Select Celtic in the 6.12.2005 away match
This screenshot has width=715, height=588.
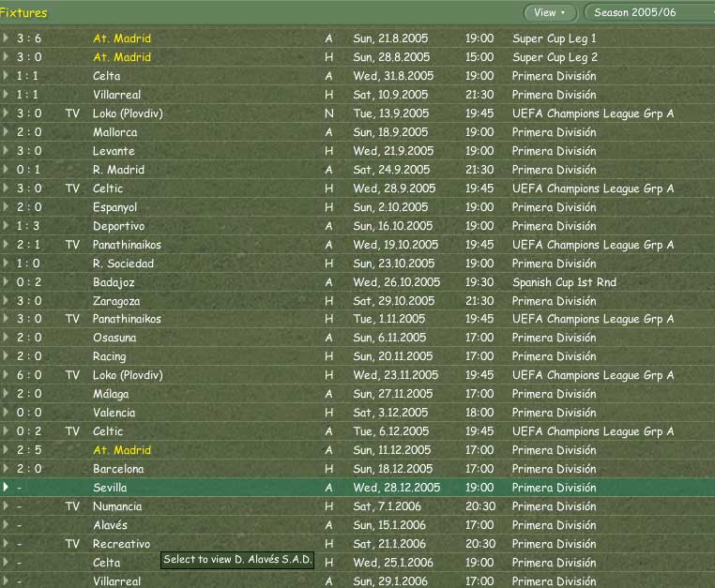[108, 431]
